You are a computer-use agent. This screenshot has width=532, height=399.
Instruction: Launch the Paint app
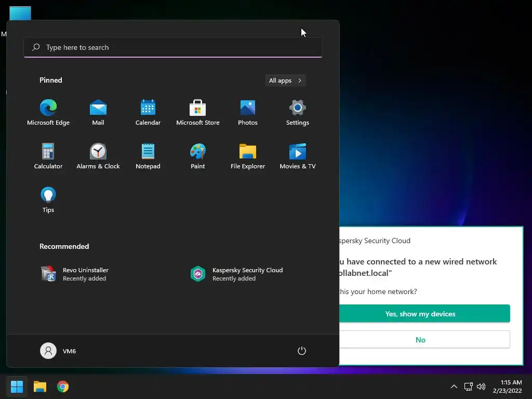[198, 156]
